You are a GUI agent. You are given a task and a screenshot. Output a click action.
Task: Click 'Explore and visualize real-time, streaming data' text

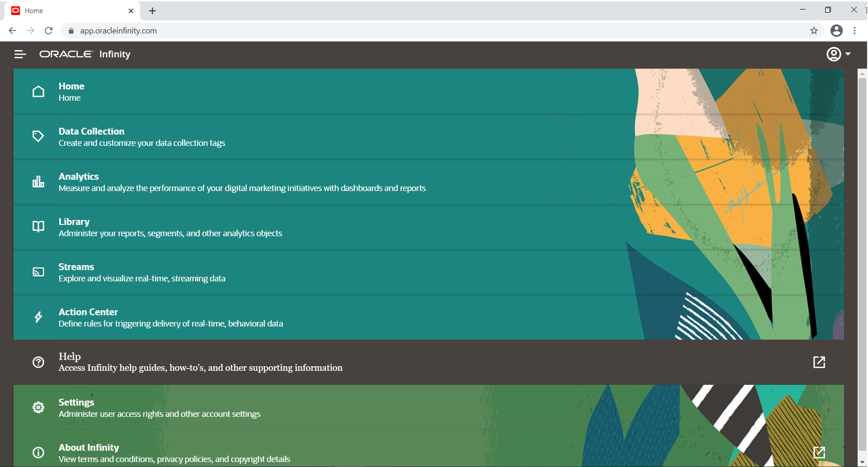[x=142, y=279]
